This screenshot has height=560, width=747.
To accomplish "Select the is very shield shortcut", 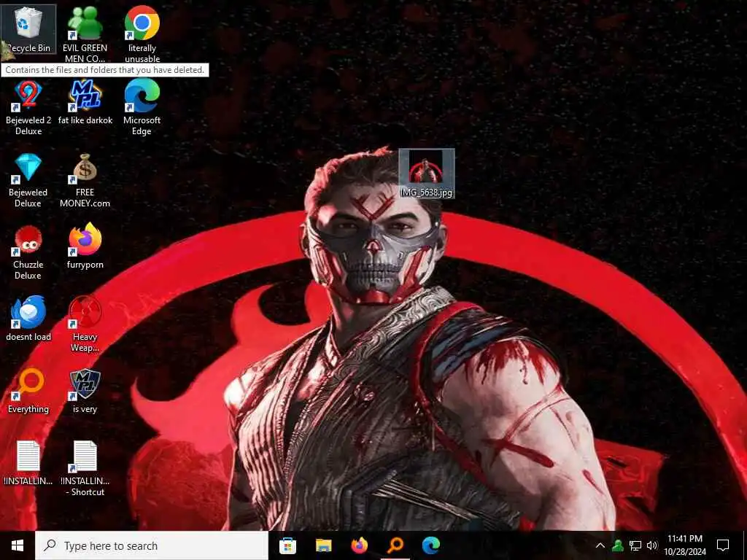I will [x=85, y=391].
